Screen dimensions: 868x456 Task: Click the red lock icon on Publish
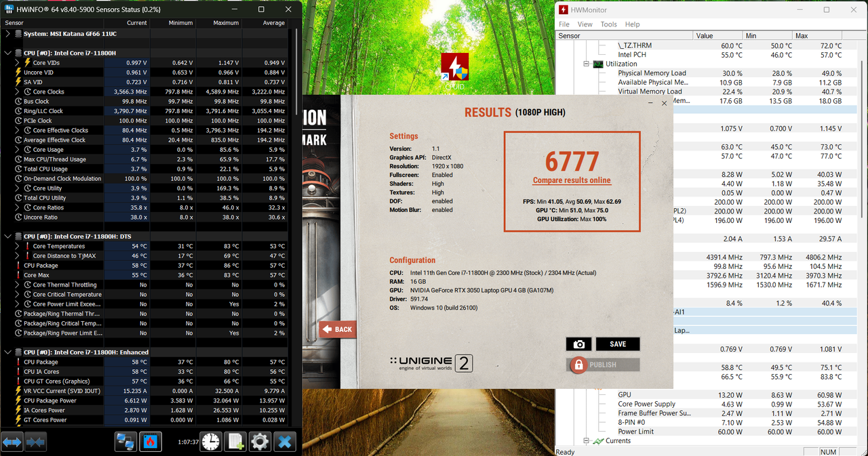(x=578, y=365)
